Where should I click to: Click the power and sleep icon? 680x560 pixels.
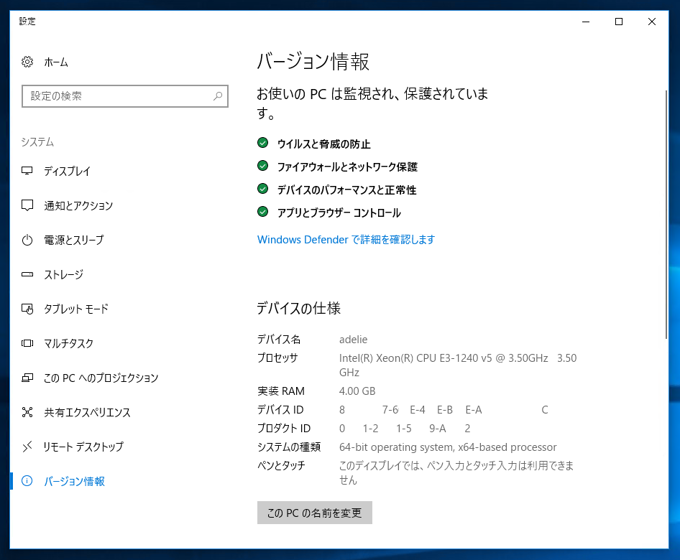coord(27,240)
